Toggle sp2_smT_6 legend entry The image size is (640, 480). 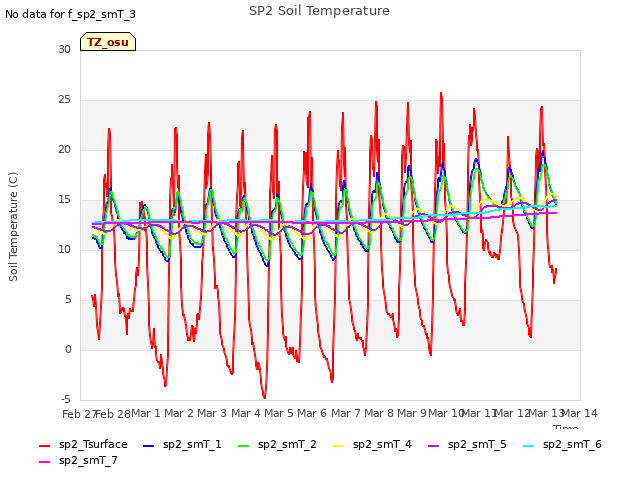point(562,444)
